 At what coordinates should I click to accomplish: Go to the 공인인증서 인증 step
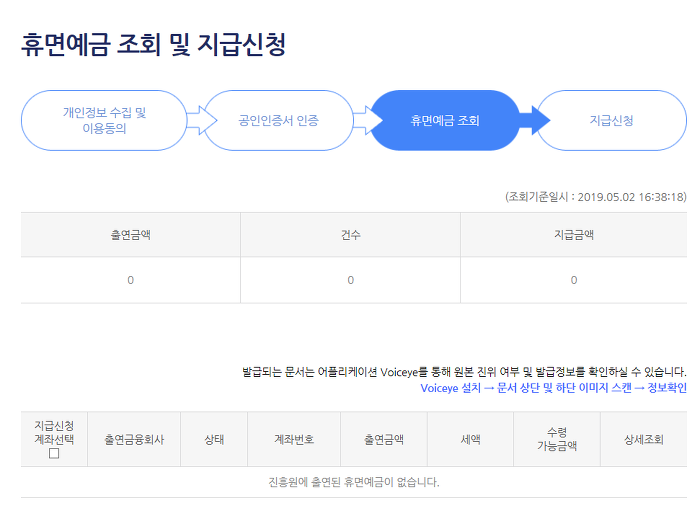[x=278, y=121]
